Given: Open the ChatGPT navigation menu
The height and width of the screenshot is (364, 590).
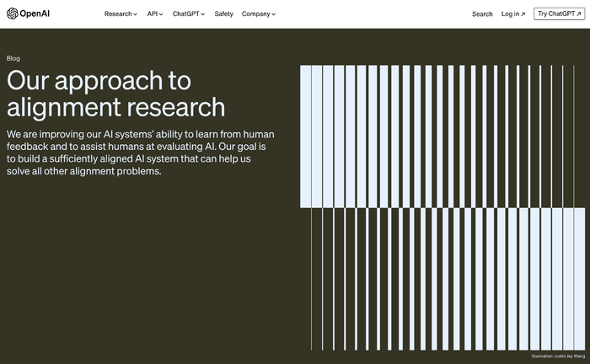Looking at the screenshot, I should pyautogui.click(x=185, y=14).
